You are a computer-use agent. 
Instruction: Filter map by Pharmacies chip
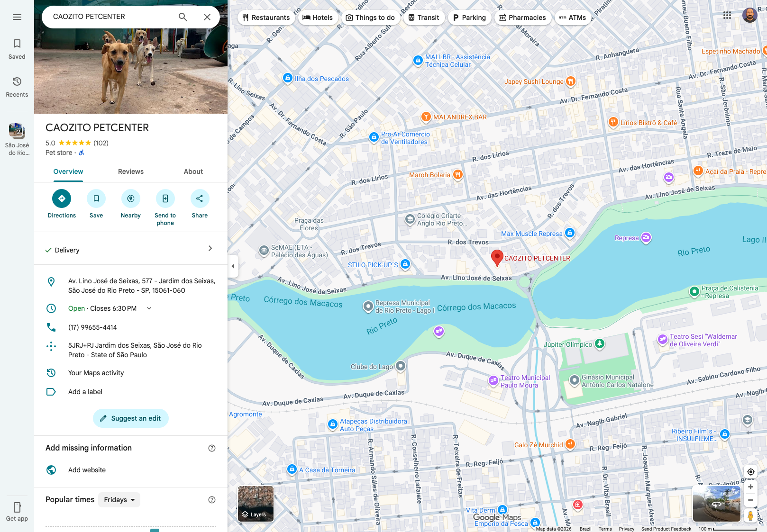pyautogui.click(x=522, y=18)
